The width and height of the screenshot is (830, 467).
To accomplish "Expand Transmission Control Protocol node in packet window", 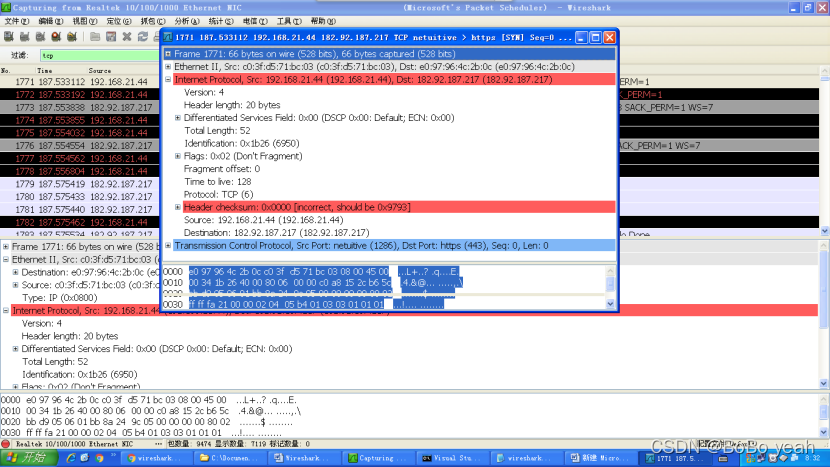I will (x=168, y=246).
